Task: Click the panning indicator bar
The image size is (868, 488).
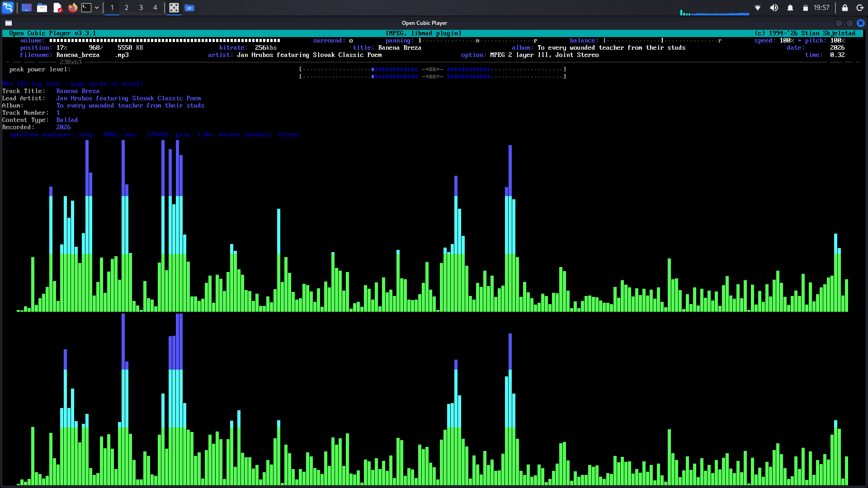Action: [x=477, y=41]
